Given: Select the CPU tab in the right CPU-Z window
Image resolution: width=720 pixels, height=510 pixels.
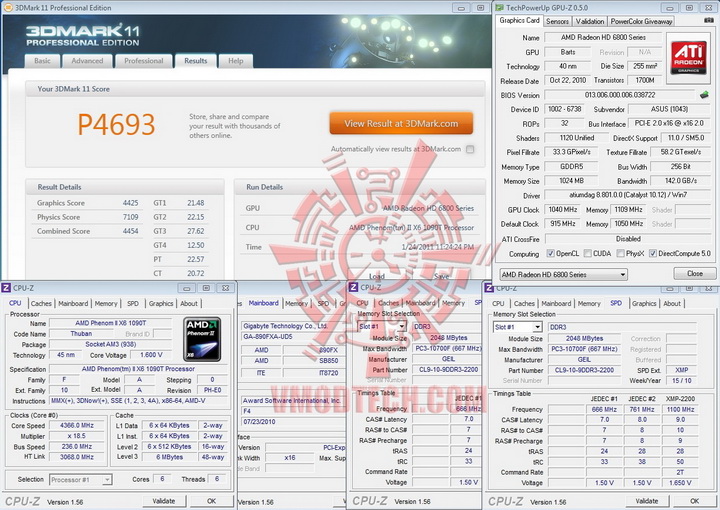Looking at the screenshot, I should (498, 303).
